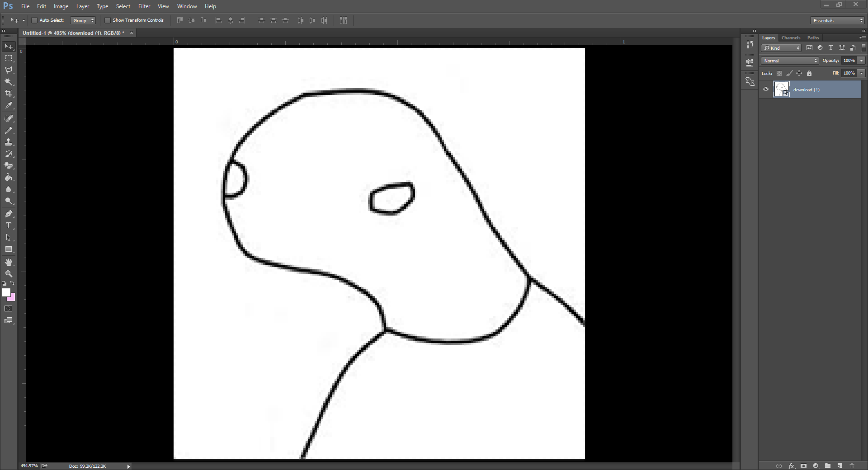Change the screen mode

click(9, 320)
